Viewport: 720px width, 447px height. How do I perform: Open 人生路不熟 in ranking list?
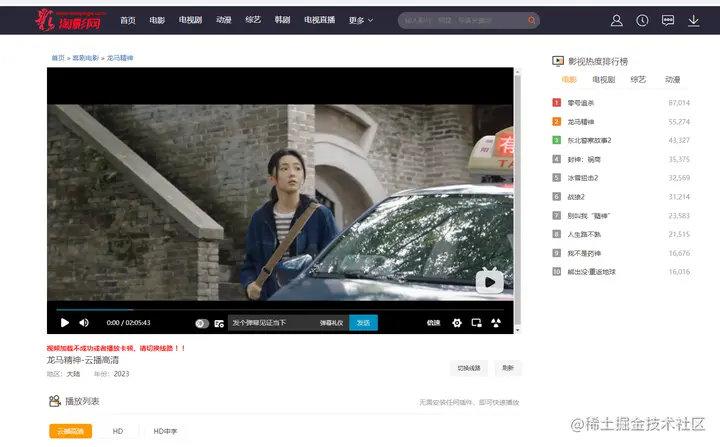(584, 234)
